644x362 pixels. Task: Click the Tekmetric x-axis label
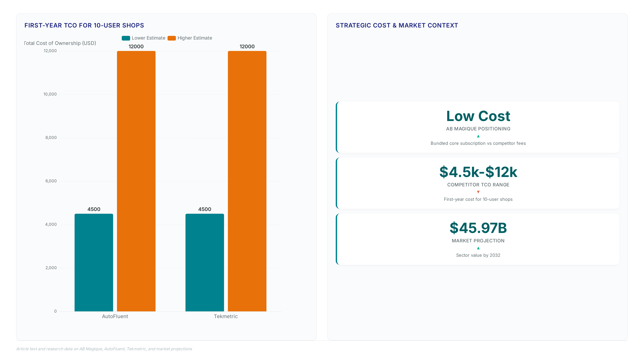(x=226, y=316)
